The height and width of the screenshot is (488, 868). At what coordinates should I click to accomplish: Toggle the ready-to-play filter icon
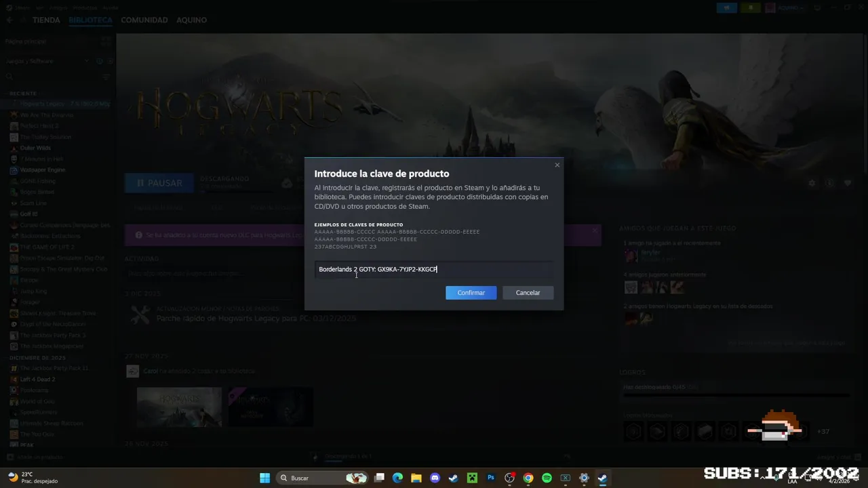pyautogui.click(x=111, y=61)
